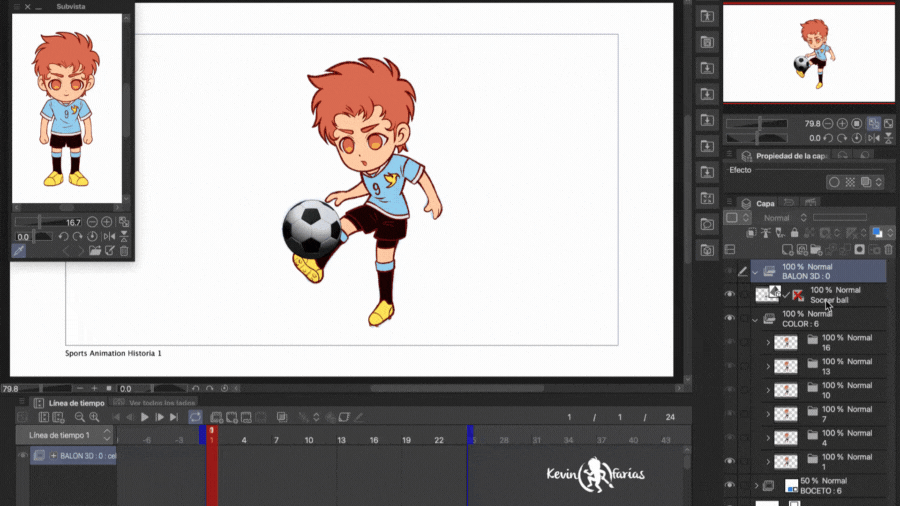
Task: Open an image file in Subvista
Action: pos(95,251)
